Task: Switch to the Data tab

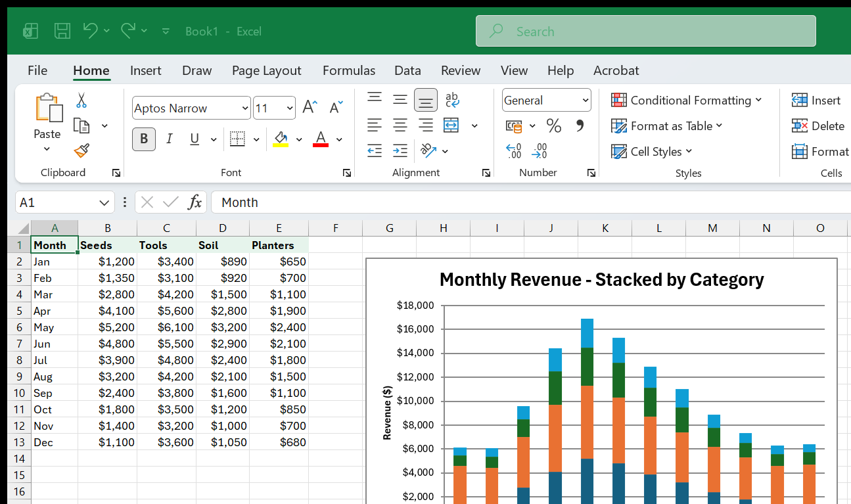Action: (407, 70)
